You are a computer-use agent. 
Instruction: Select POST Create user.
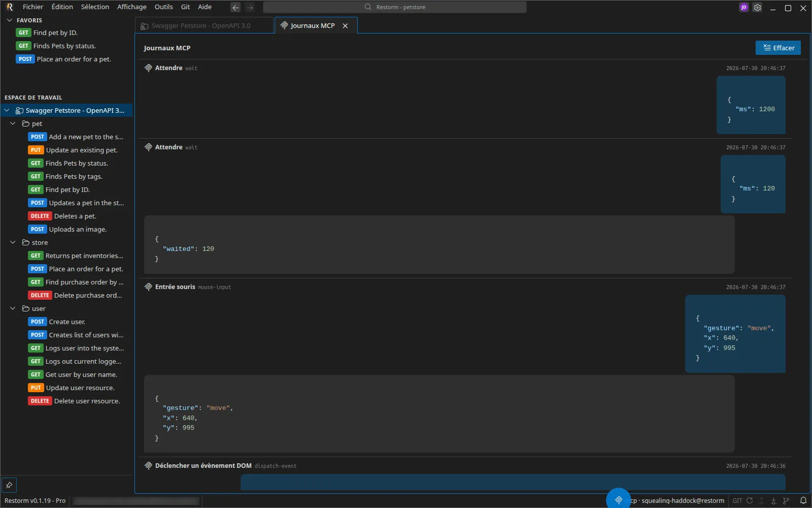pyautogui.click(x=66, y=322)
